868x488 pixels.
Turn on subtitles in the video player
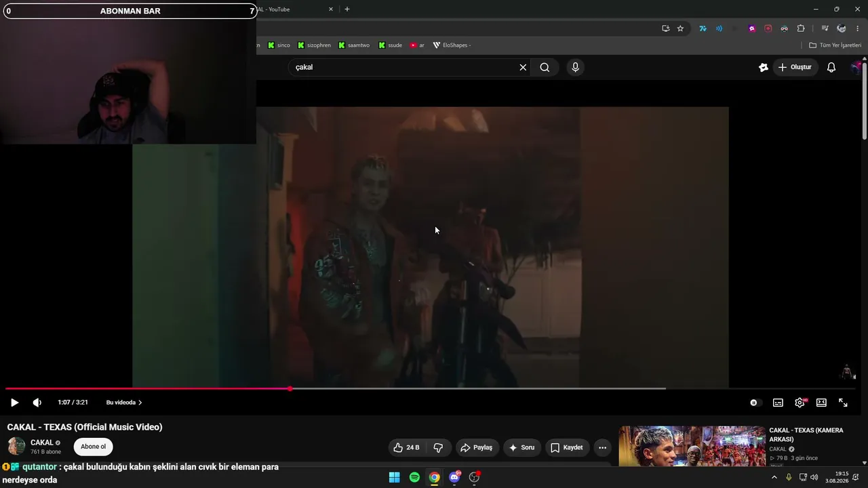click(778, 403)
